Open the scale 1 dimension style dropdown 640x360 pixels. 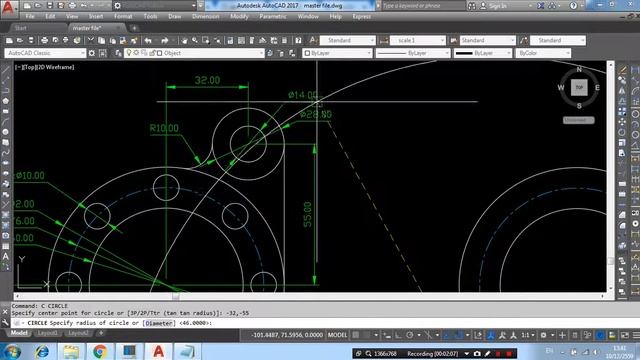[418, 40]
